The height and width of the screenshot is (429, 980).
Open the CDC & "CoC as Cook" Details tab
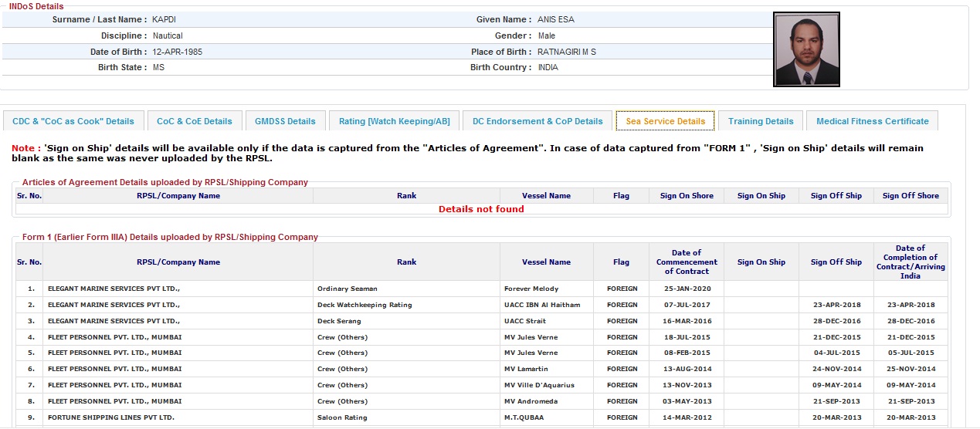click(x=73, y=121)
